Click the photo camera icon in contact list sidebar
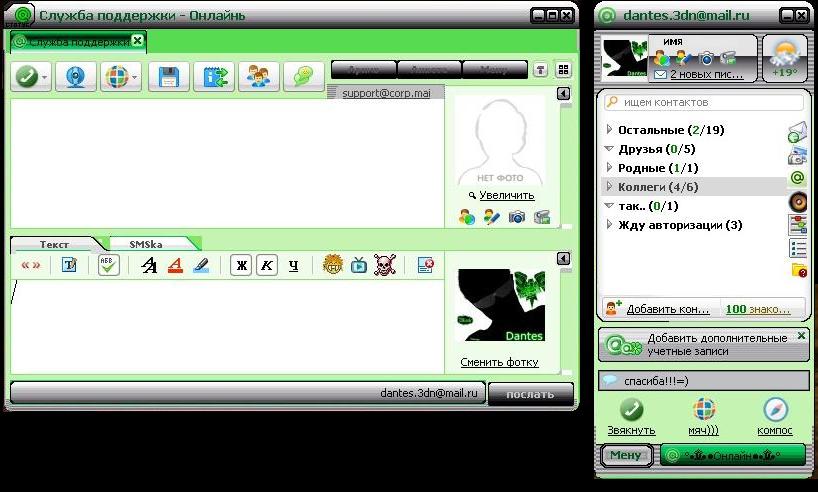This screenshot has width=818, height=492. click(x=798, y=156)
